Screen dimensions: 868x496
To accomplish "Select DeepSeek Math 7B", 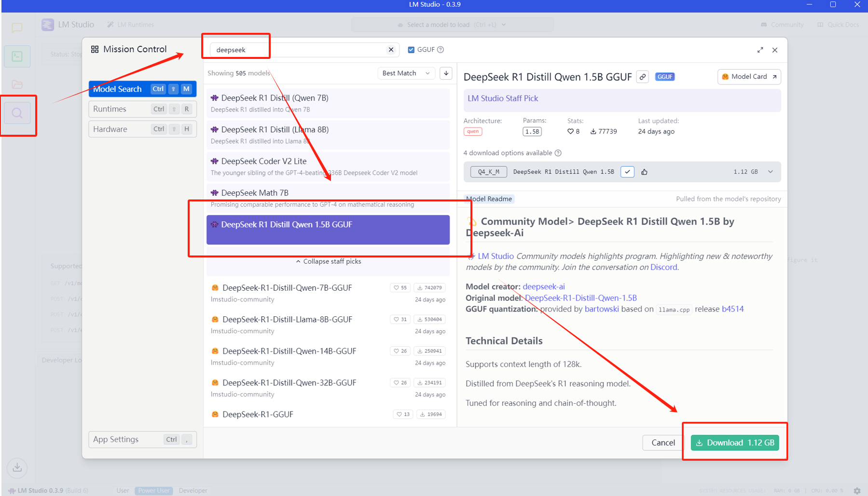I will [328, 198].
